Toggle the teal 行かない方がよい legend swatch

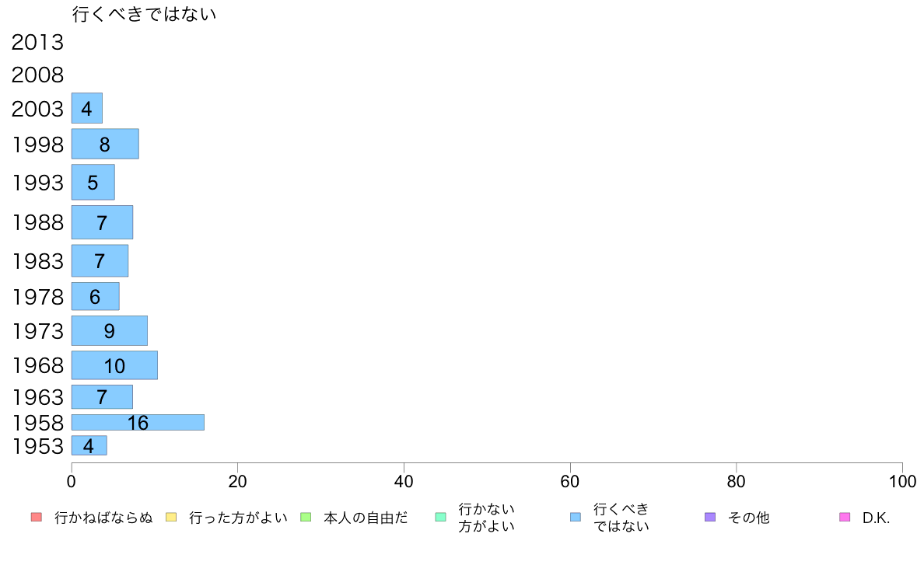click(441, 518)
